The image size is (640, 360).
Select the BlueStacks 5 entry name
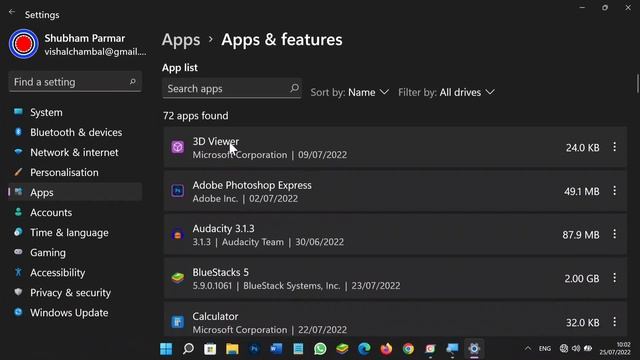[x=220, y=272]
